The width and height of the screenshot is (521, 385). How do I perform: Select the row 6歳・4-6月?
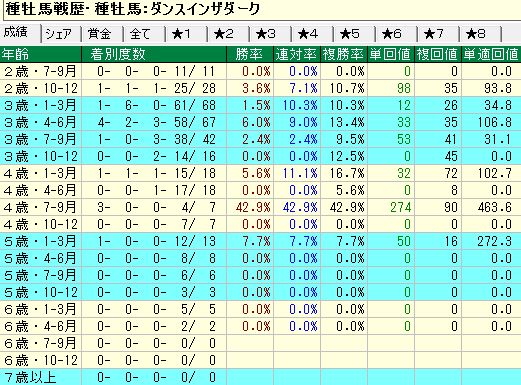[260, 326]
